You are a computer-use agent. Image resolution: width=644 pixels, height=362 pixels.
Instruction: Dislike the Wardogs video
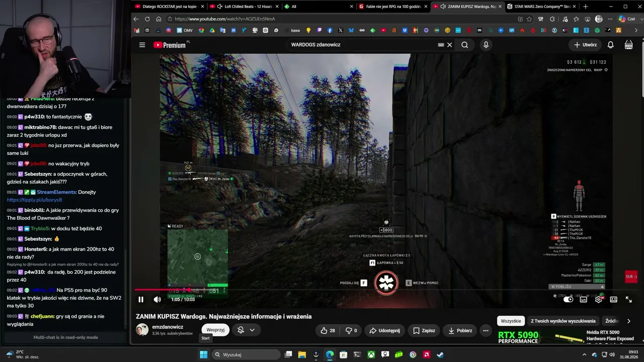click(x=351, y=330)
